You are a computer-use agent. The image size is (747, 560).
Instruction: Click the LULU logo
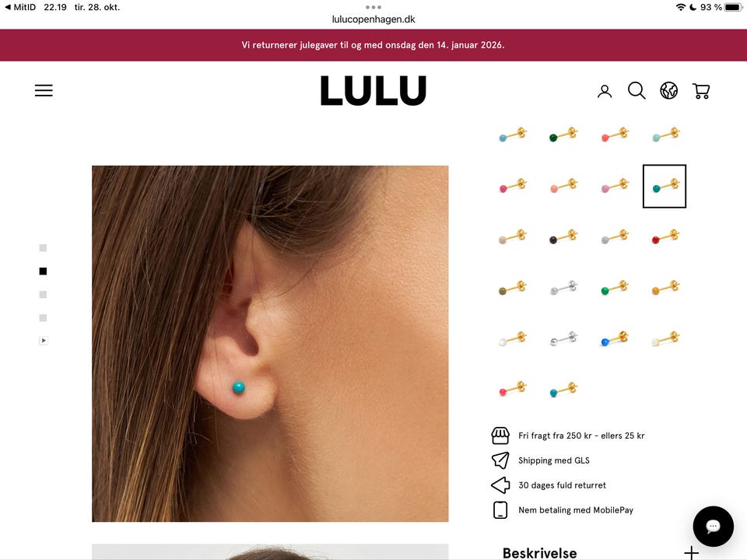point(373,90)
